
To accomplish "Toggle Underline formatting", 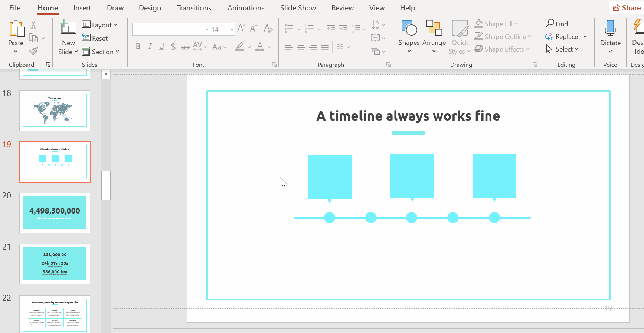I will tap(161, 47).
